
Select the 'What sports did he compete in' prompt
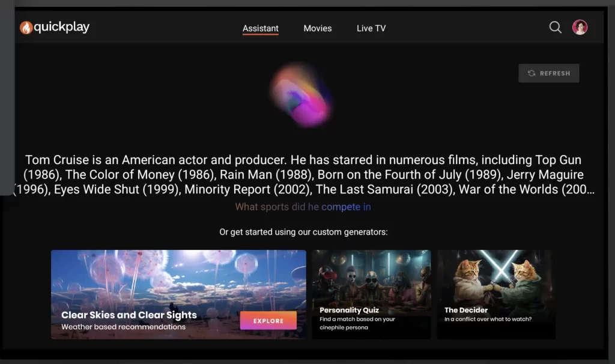[x=303, y=207]
